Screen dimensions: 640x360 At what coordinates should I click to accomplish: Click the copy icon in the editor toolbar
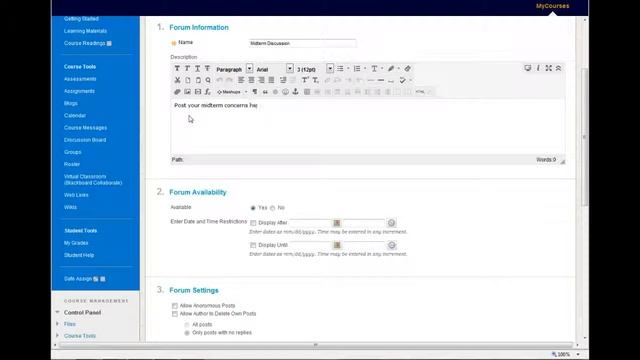(x=188, y=80)
